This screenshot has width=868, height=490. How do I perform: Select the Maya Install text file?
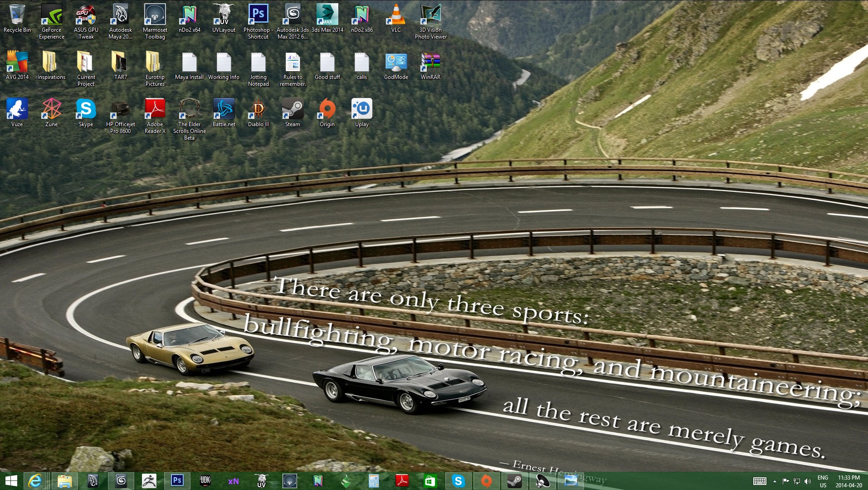(x=190, y=66)
